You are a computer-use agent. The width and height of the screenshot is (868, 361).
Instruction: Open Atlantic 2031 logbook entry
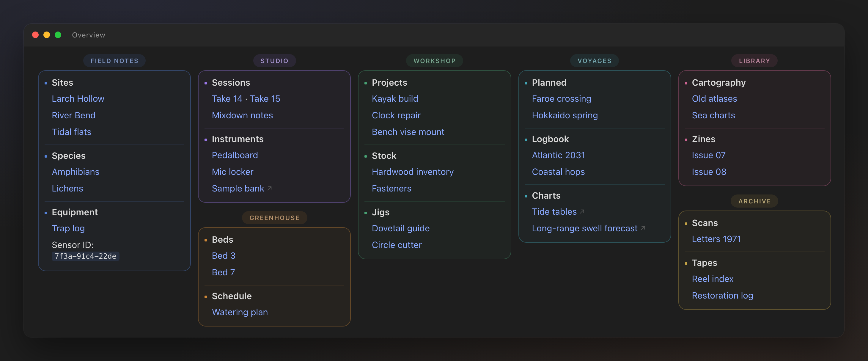558,155
